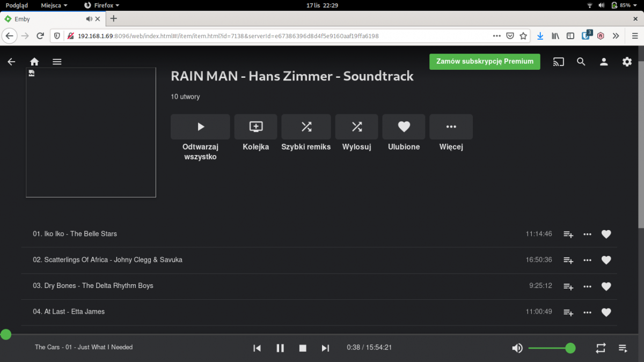
Task: Open Firefox downloads arrow
Action: point(540,36)
